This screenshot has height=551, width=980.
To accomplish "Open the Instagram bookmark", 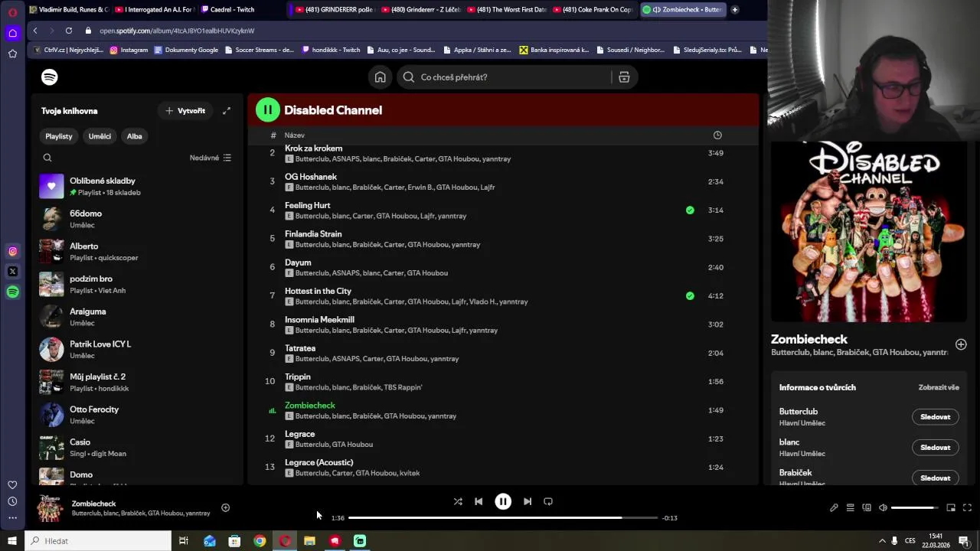I will pyautogui.click(x=129, y=50).
